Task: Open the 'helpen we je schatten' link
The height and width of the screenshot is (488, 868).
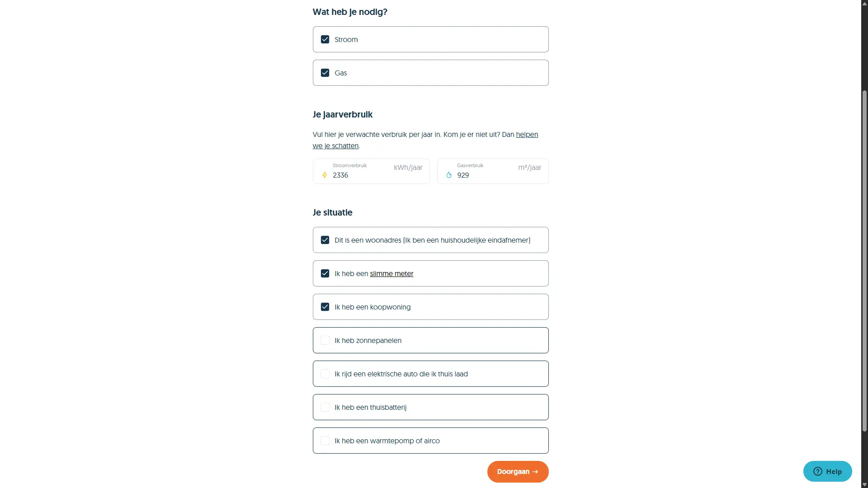Action: 527,135
